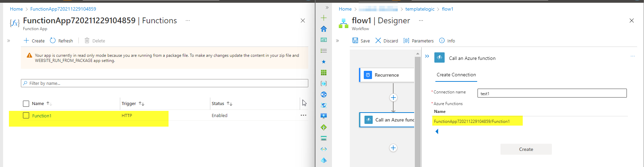Click the blue back arrow under function name
Screen dimensions: 644x167
(x=437, y=131)
